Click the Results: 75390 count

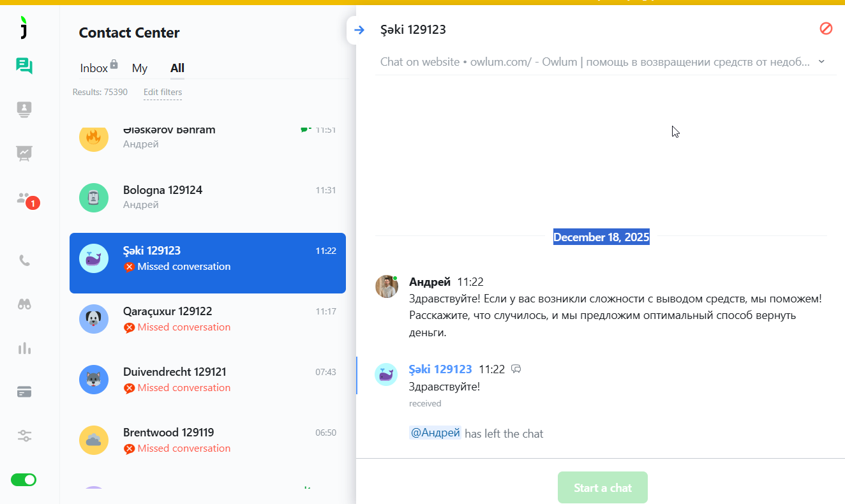[x=100, y=93]
